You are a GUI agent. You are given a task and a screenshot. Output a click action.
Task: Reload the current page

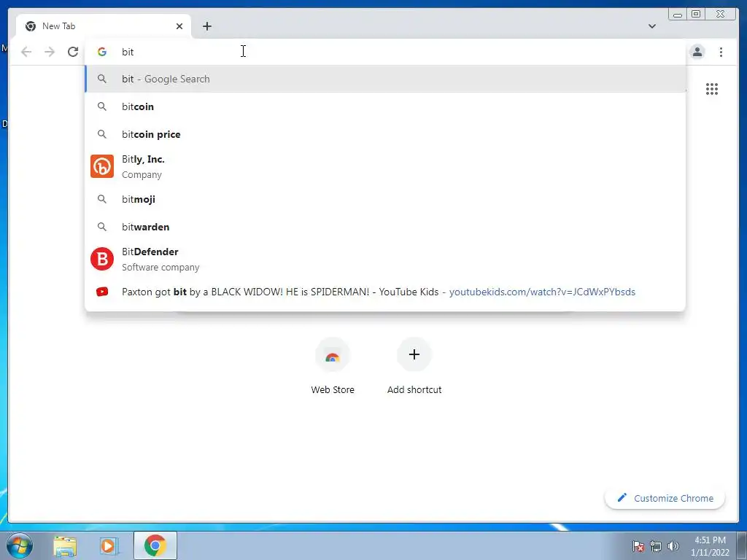point(73,52)
